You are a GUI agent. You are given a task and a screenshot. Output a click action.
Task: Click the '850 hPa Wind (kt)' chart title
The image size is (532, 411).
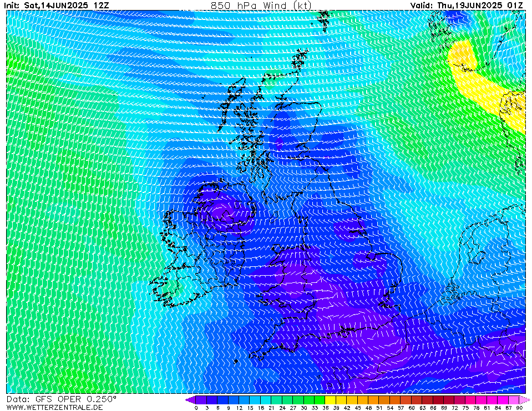pos(261,6)
